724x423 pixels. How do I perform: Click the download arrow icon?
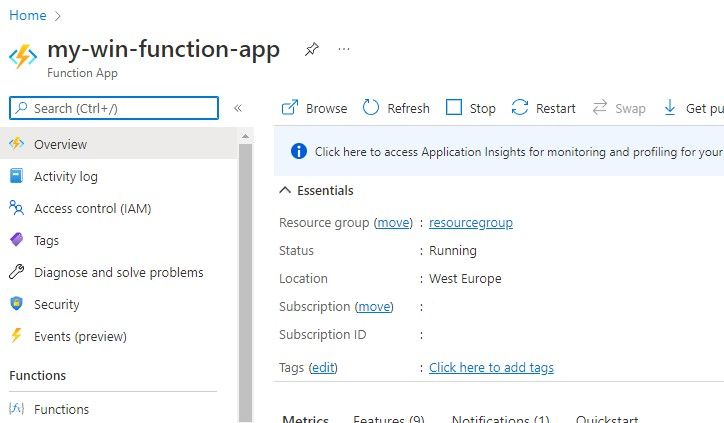670,107
